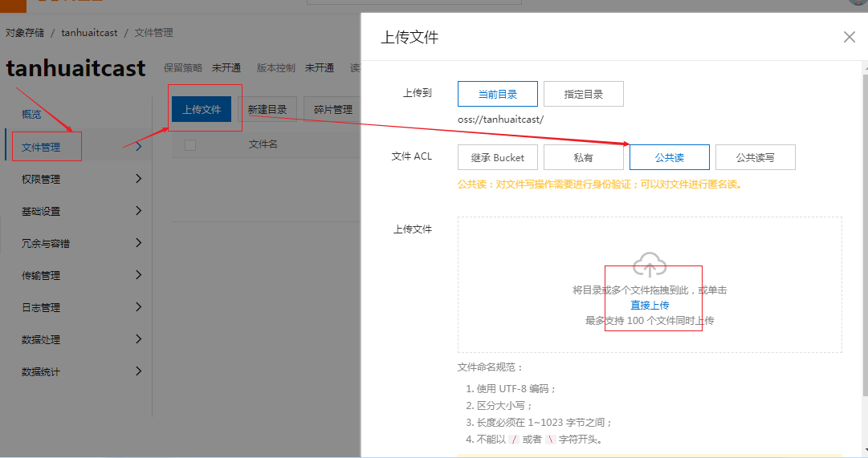Image resolution: width=868 pixels, height=458 pixels.
Task: Click the drag-and-drop upload area
Action: tap(650, 284)
